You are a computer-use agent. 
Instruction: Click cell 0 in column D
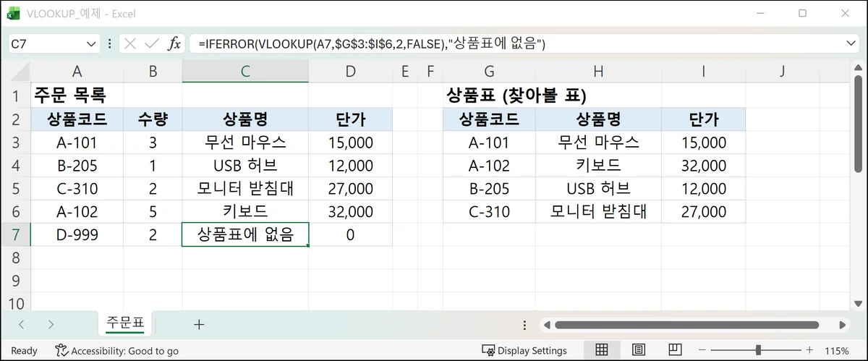350,234
